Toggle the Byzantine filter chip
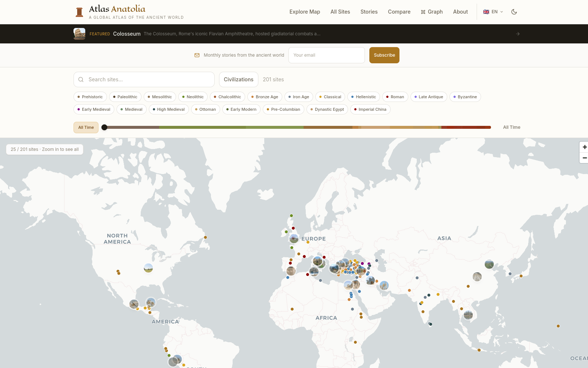 [x=465, y=97]
